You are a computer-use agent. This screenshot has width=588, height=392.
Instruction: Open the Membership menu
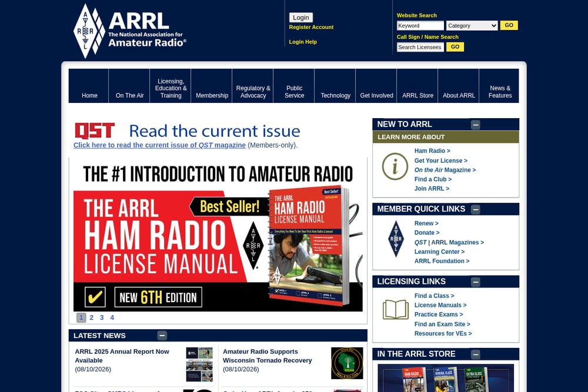click(x=212, y=86)
